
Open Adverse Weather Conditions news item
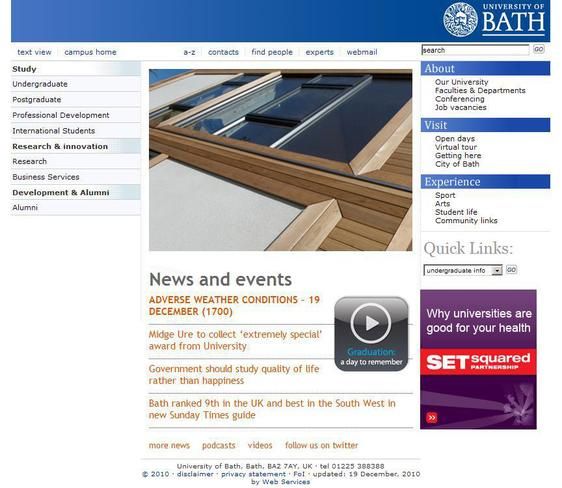[x=234, y=306]
